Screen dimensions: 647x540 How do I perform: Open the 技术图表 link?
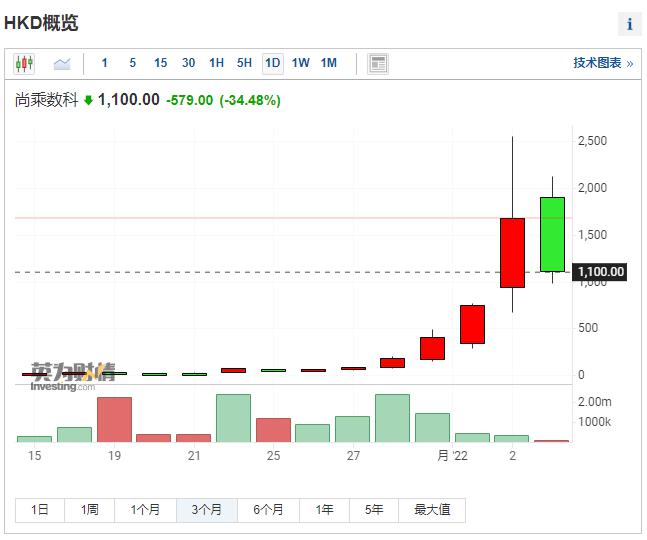603,63
